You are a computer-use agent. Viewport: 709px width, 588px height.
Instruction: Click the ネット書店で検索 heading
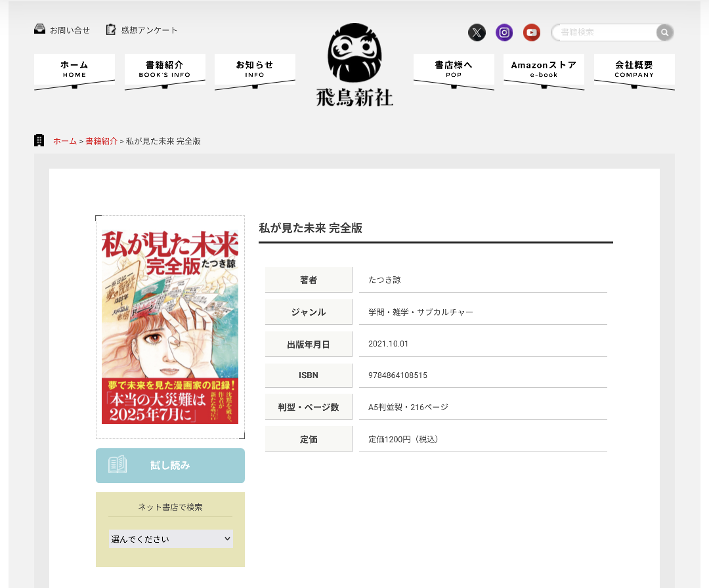[x=170, y=507]
